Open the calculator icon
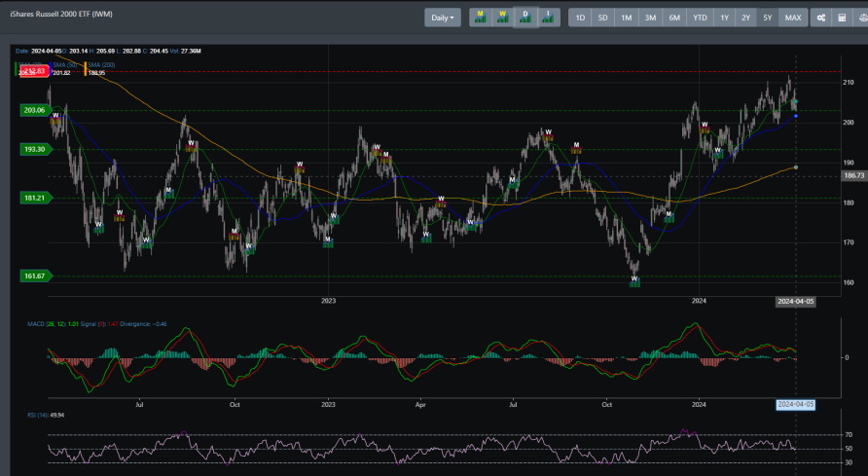The height and width of the screenshot is (476, 868). pos(842,18)
